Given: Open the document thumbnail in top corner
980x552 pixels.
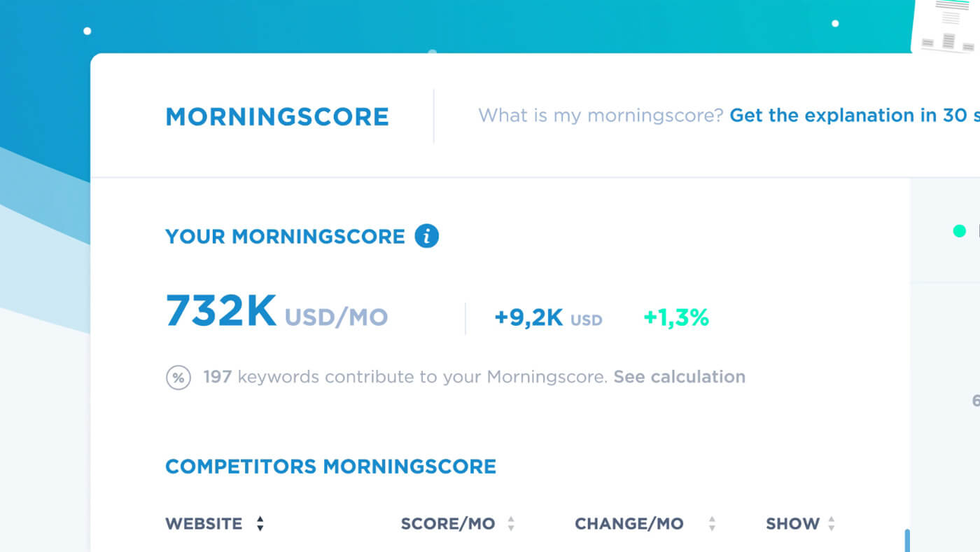Looking at the screenshot, I should click(946, 28).
